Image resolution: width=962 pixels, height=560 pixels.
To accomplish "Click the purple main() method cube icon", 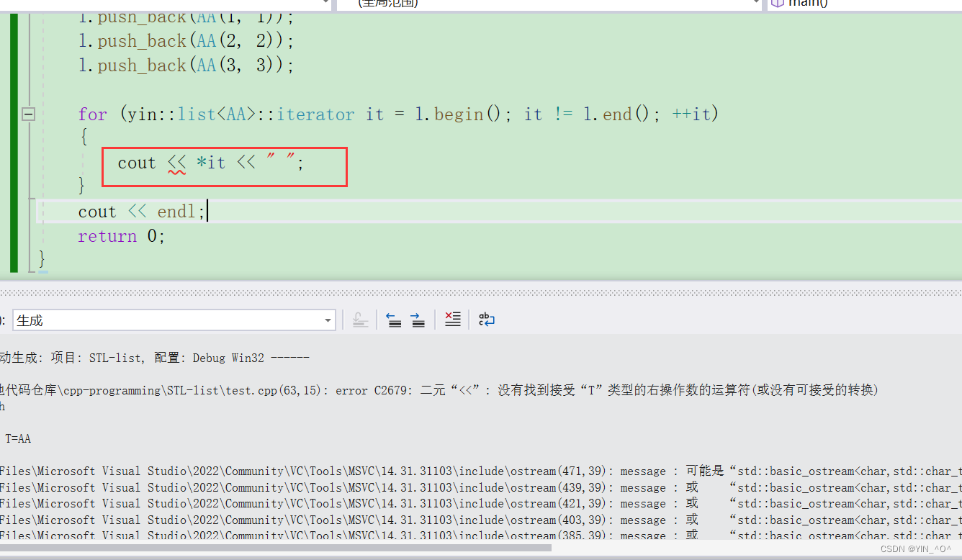I will (777, 3).
